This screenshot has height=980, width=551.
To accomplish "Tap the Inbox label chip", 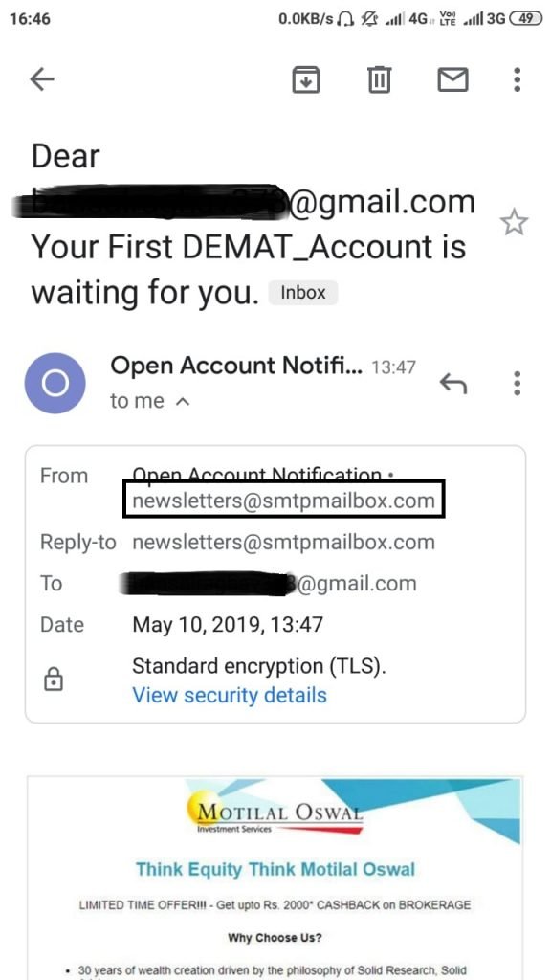I will [303, 293].
